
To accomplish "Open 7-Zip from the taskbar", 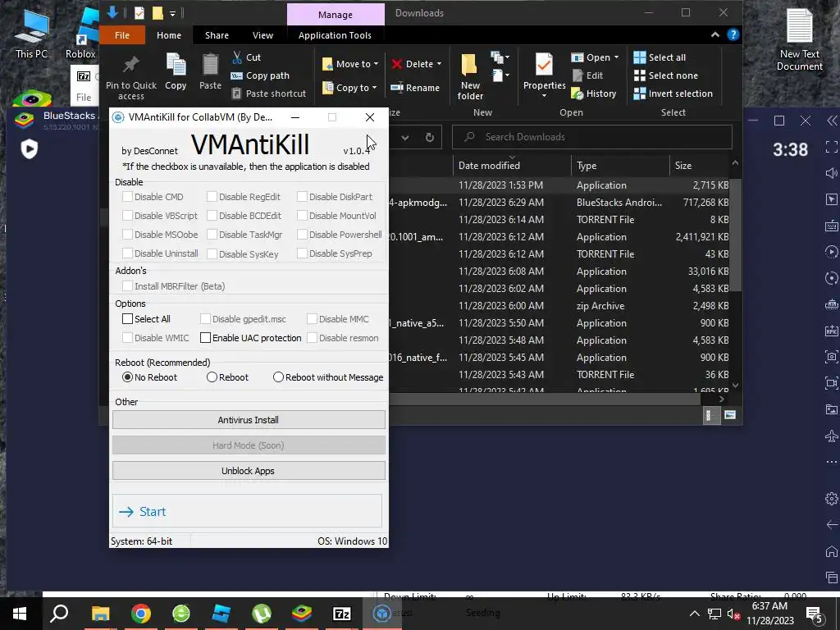I will (341, 614).
